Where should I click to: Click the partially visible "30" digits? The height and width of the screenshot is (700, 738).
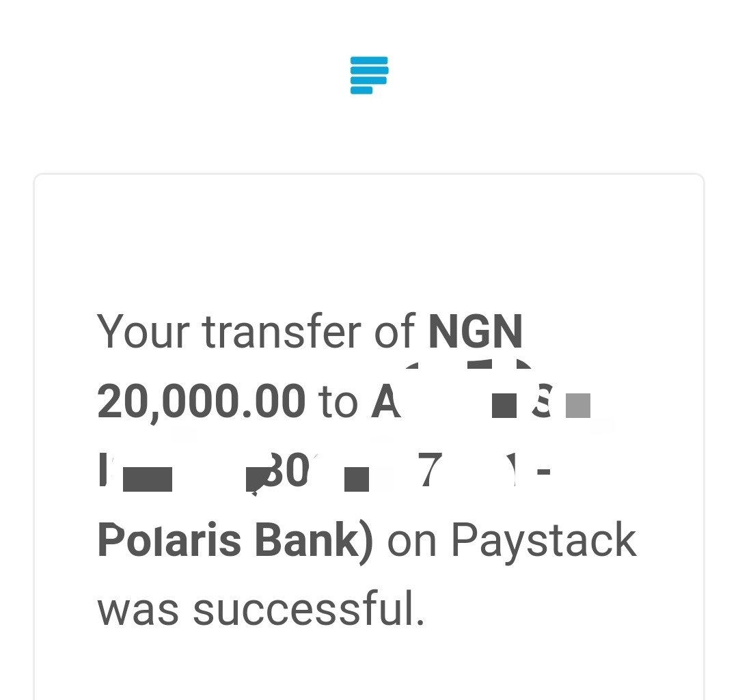(286, 471)
